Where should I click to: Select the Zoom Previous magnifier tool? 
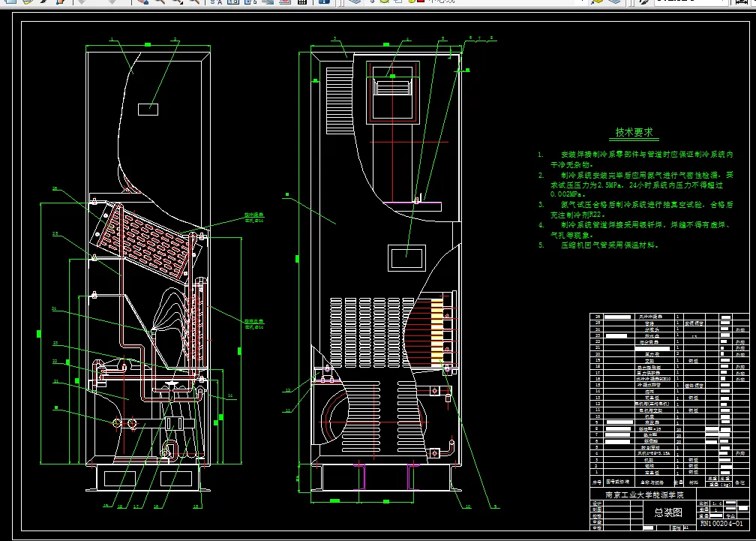click(x=194, y=2)
